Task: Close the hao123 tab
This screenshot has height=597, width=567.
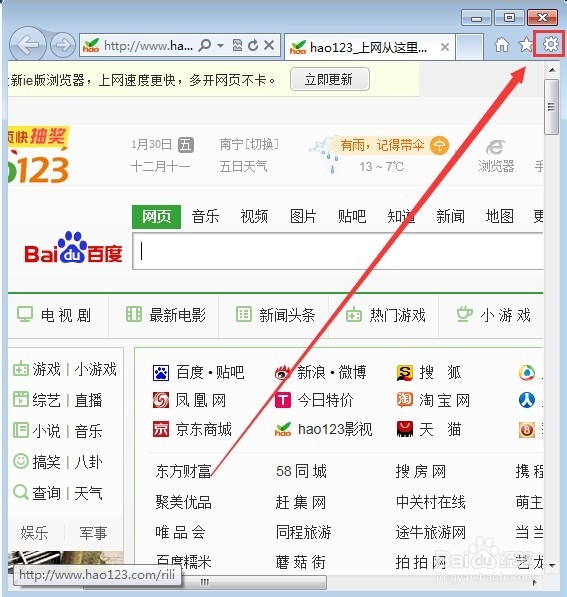Action: point(444,47)
